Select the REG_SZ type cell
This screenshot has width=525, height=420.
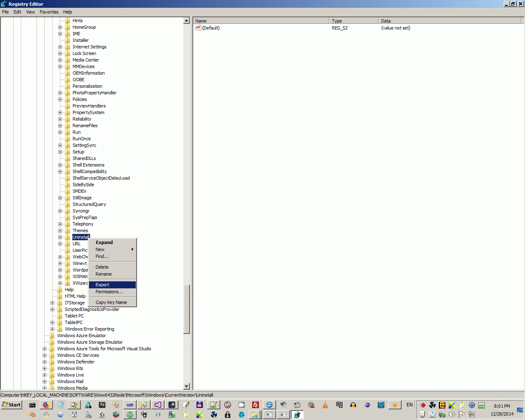point(340,28)
